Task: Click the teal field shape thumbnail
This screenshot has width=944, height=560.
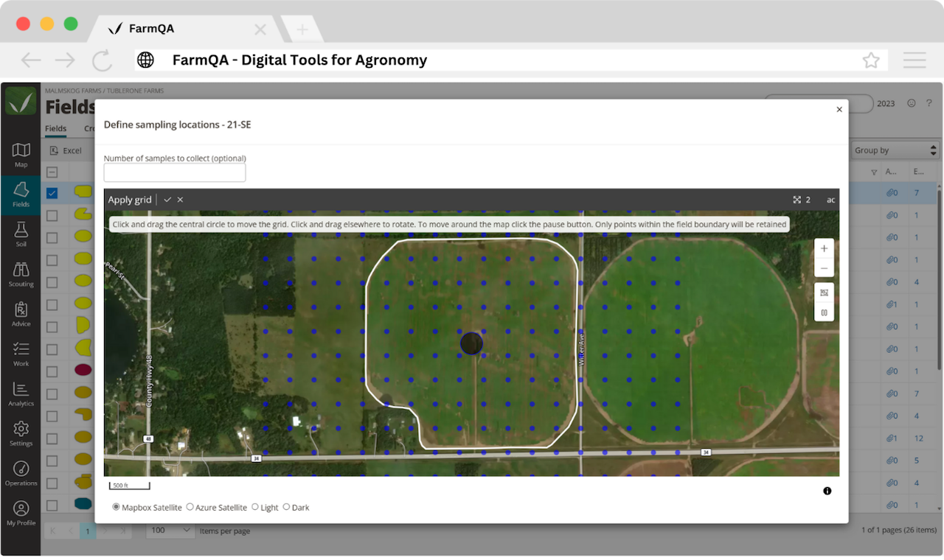Action: pos(83,504)
